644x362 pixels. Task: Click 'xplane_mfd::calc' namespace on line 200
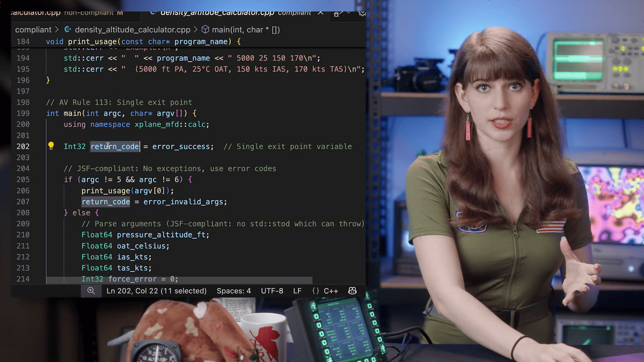pos(170,124)
